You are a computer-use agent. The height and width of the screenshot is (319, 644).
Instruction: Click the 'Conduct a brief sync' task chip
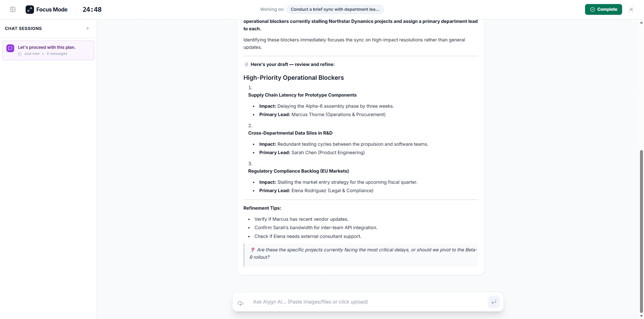335,9
